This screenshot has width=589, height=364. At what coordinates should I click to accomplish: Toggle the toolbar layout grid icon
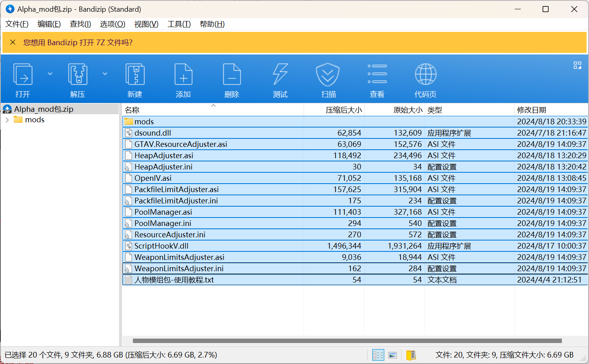click(577, 65)
